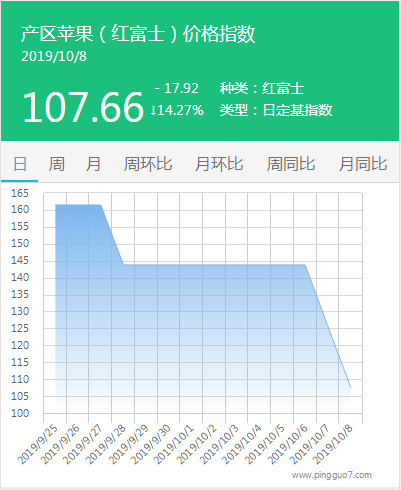Click the y-axis label 145
This screenshot has height=490, width=401.
pos(20,260)
